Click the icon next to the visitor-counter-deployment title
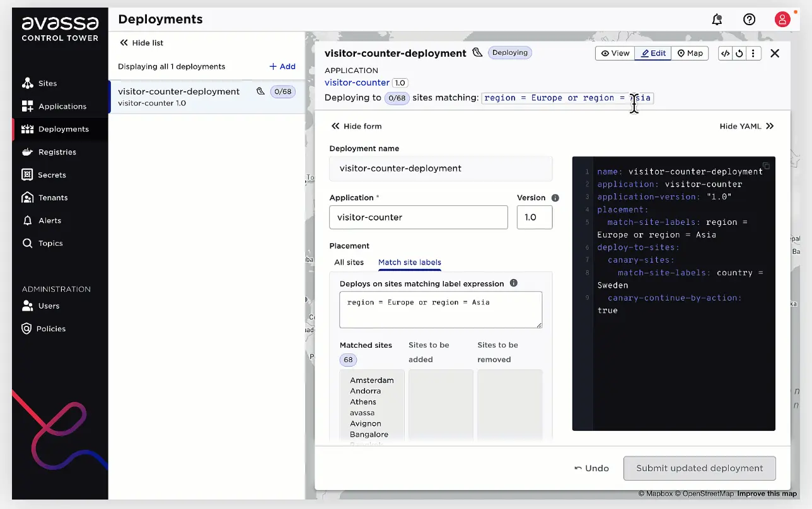The image size is (812, 509). coord(477,52)
